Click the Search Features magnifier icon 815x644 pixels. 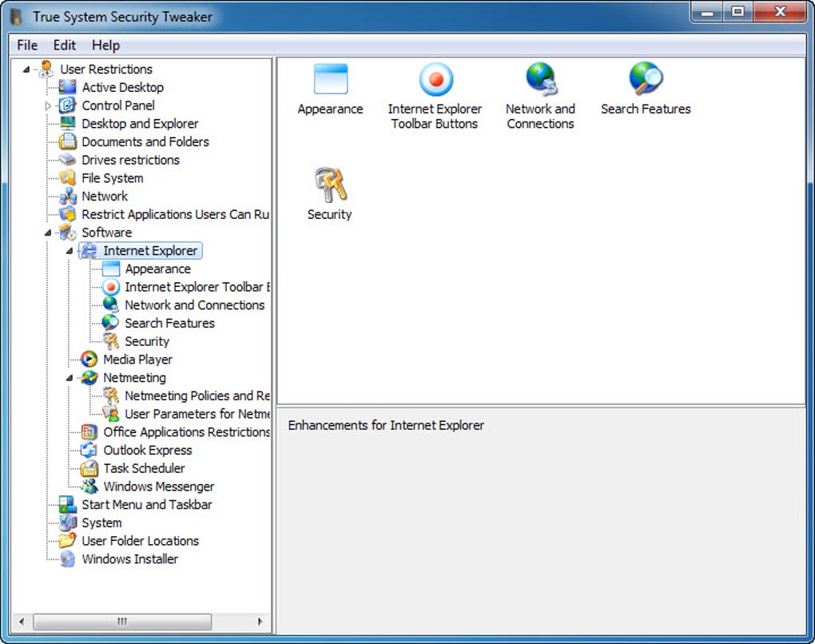point(645,79)
